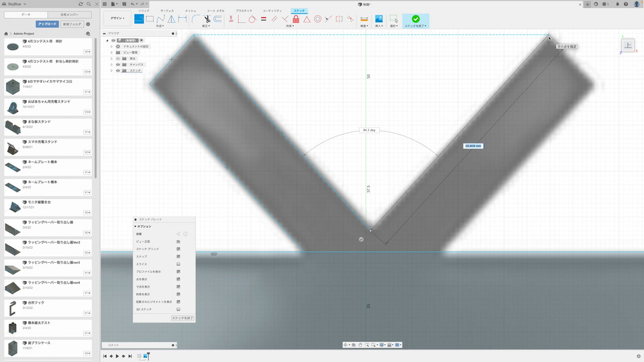The image size is (644, 362).
Task: Open the Inspect measure tool
Action: tap(364, 19)
